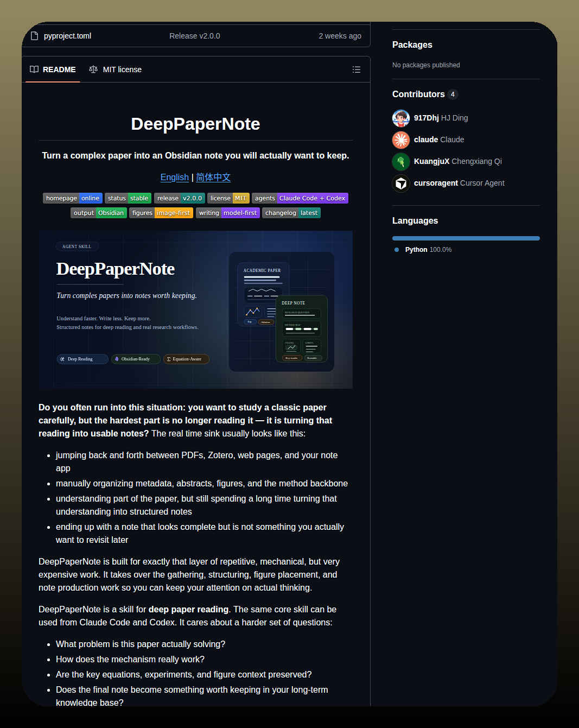
Task: Click the MIT license scale icon
Action: 93,69
